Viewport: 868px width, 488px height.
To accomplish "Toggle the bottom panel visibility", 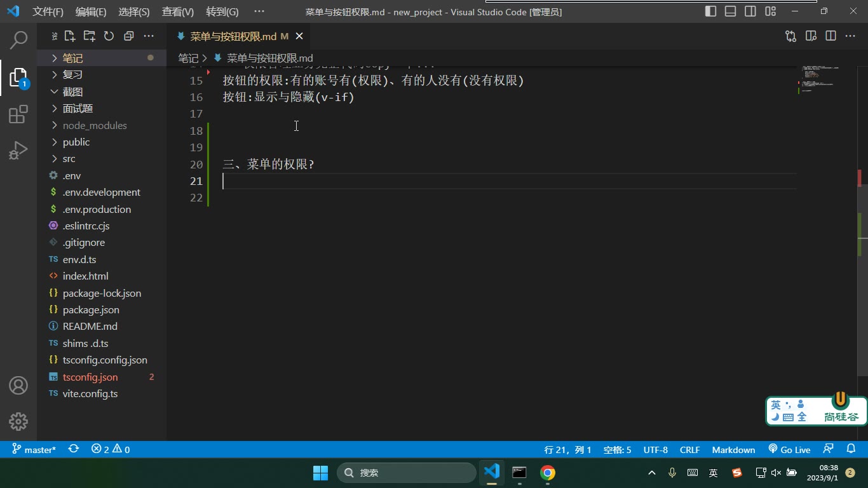I will click(731, 11).
